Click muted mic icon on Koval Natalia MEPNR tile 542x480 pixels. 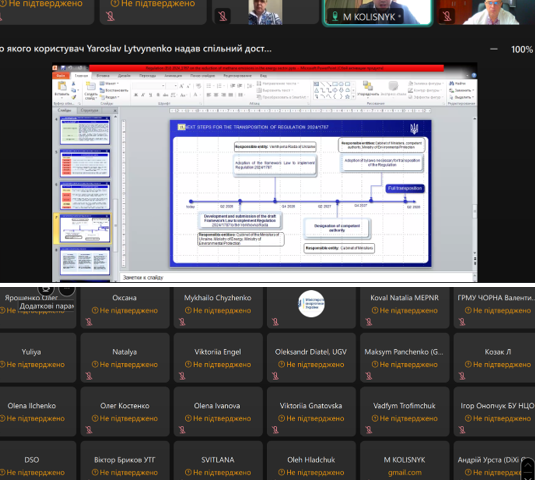pyautogui.click(x=369, y=322)
